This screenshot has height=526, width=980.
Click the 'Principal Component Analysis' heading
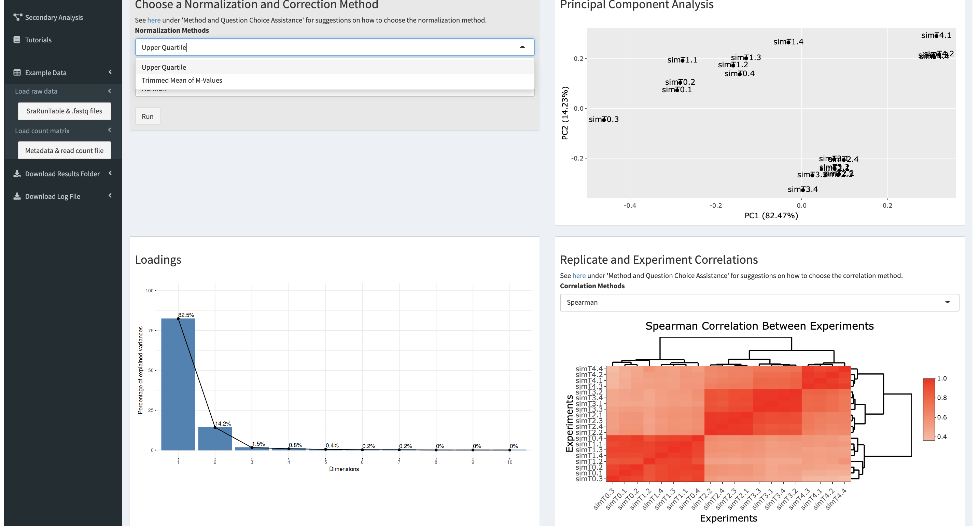point(637,4)
